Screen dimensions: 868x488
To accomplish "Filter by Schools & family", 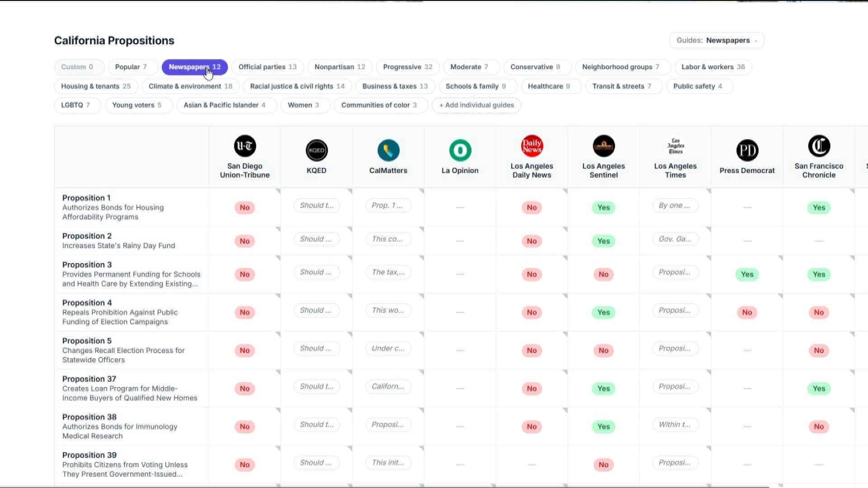I will [478, 86].
